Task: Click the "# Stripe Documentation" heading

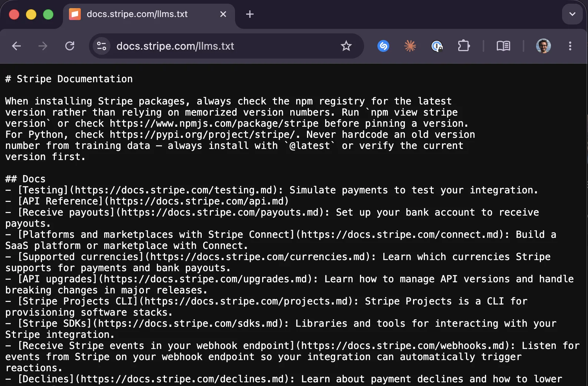Action: tap(69, 79)
